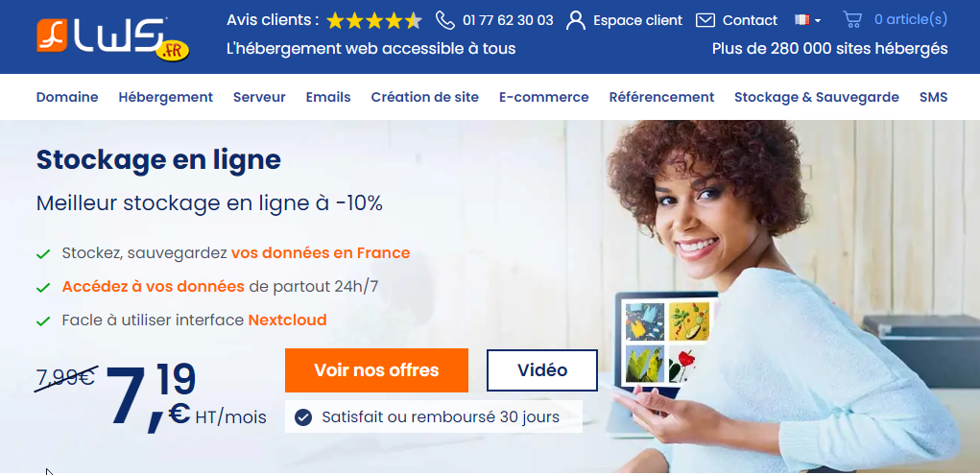
Task: Click the Espace client user icon
Action: pos(576,20)
